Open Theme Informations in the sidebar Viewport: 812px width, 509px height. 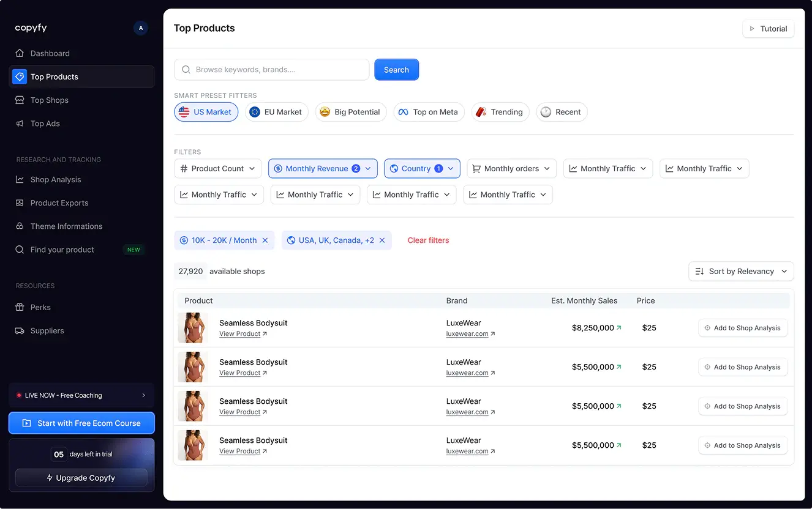click(66, 226)
